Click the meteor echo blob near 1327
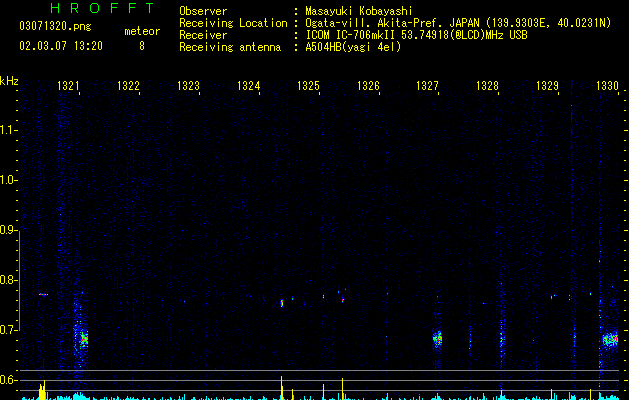This screenshot has height=400, width=629. 437,339
